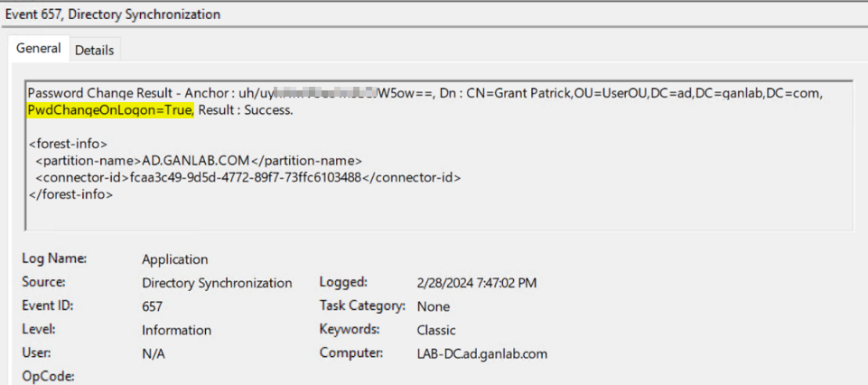The height and width of the screenshot is (385, 868).
Task: Switch to the Details tab
Action: [x=94, y=50]
